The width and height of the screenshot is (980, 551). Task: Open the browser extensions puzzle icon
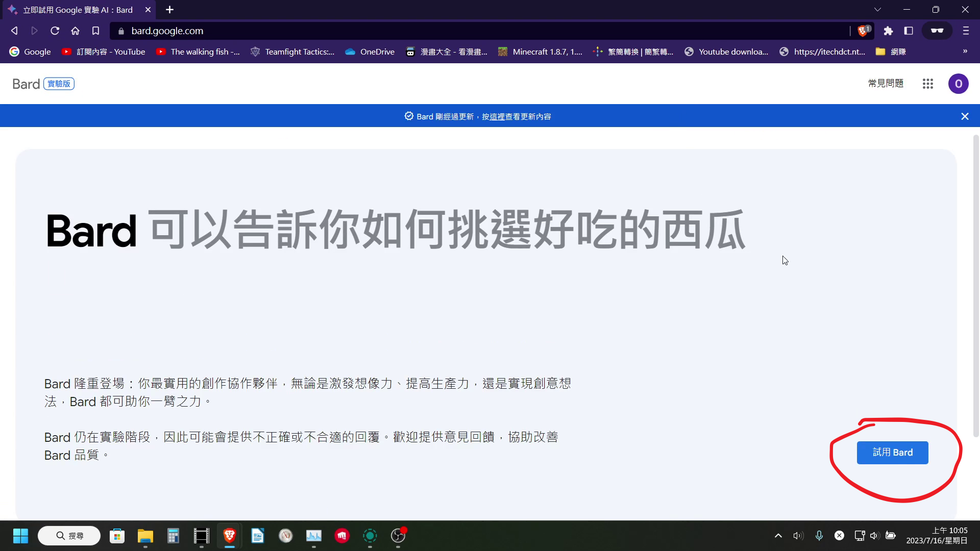point(888,31)
